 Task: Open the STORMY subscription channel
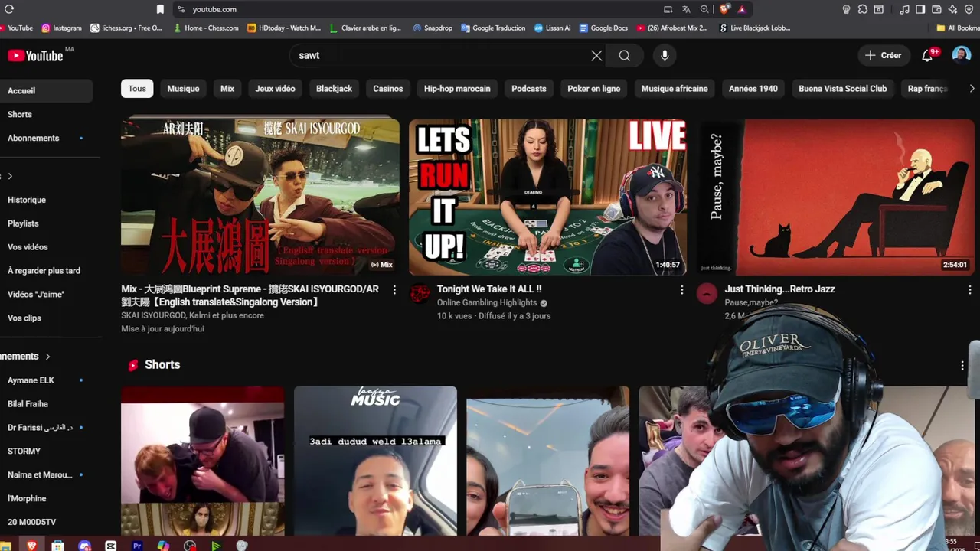pyautogui.click(x=46, y=452)
